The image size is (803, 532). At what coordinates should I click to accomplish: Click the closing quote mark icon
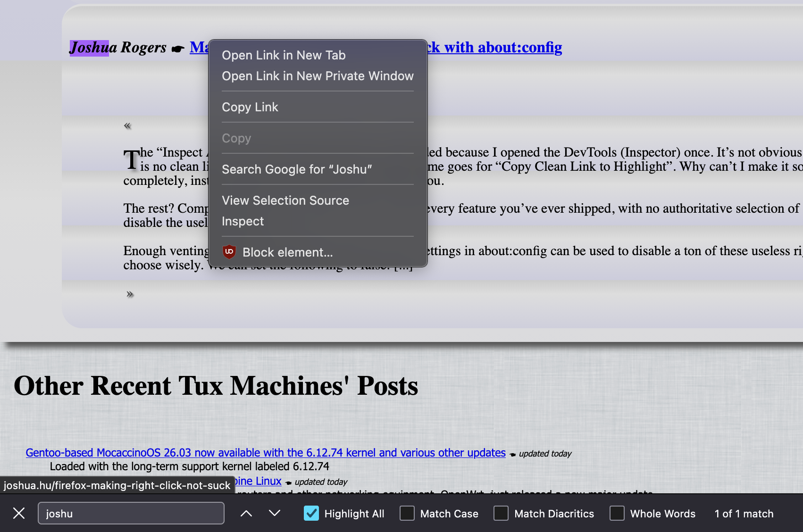pyautogui.click(x=130, y=294)
